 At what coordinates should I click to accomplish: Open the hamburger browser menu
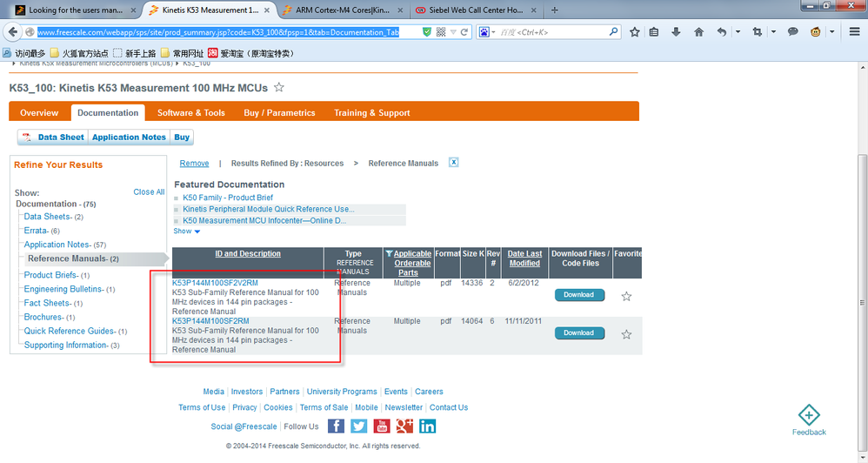coord(854,32)
